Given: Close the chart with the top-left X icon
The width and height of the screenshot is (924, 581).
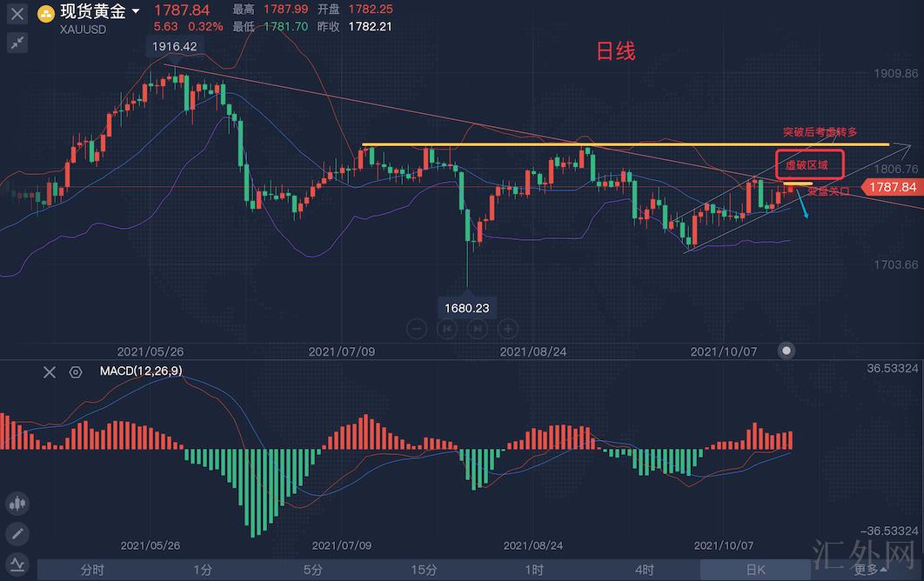Looking at the screenshot, I should (x=17, y=13).
